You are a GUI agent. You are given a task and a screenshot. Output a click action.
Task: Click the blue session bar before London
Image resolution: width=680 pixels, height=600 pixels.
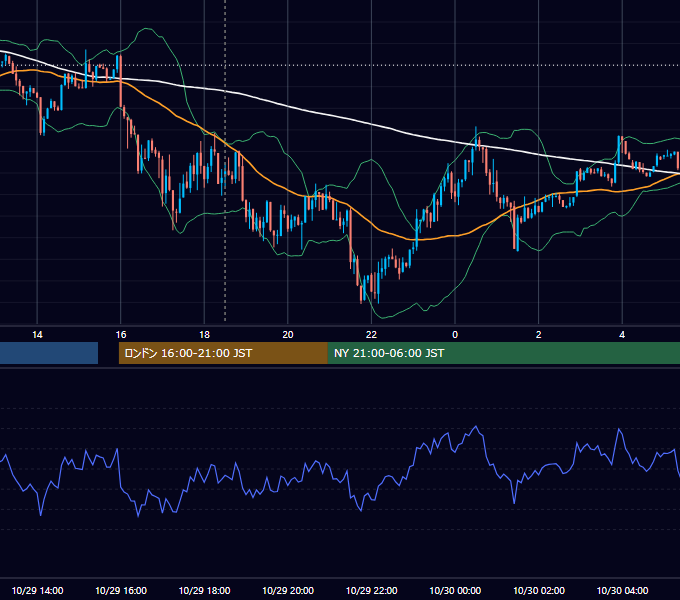pos(49,353)
